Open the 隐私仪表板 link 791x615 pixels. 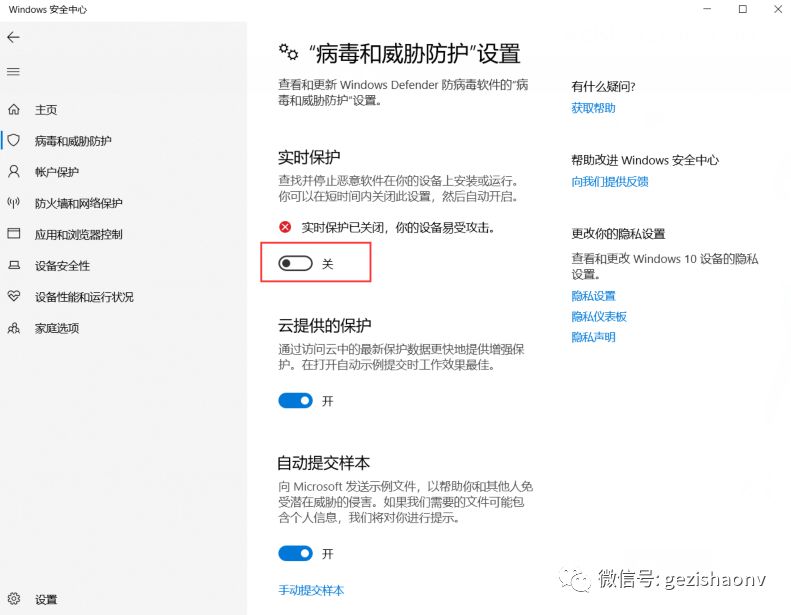tap(599, 316)
